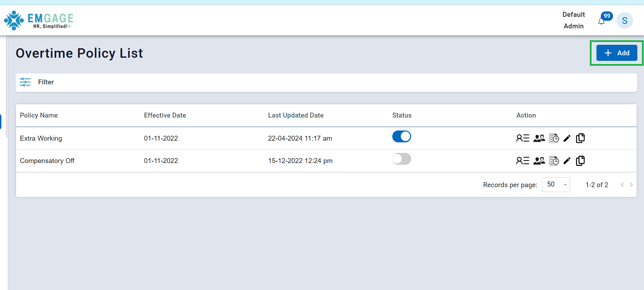Viewport: 644px width, 290px height.
Task: Open employee list icon for Compensatory Off
Action: click(523, 161)
